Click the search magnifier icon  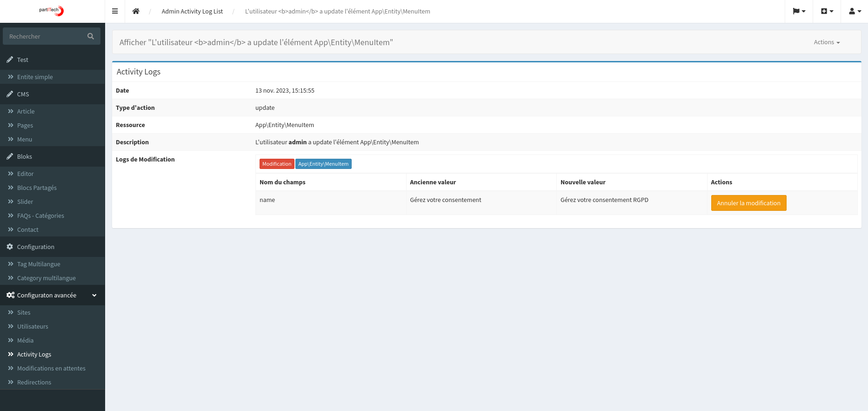(91, 36)
